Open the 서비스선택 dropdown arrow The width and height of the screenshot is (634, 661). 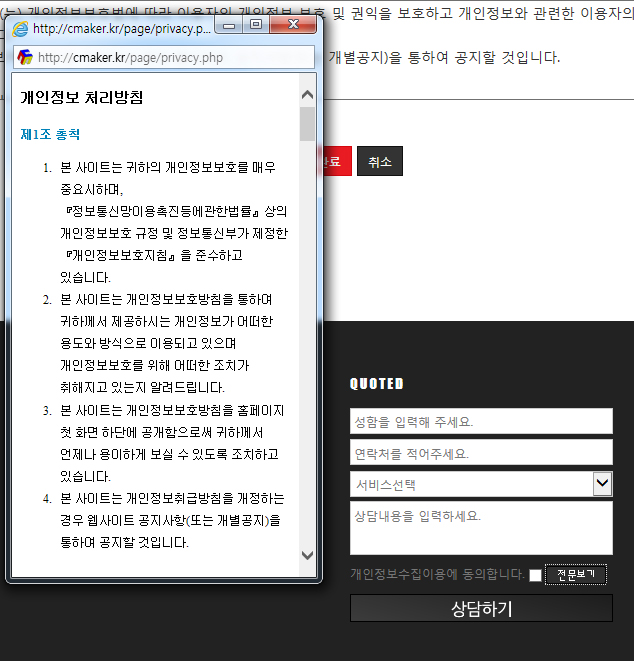click(602, 484)
